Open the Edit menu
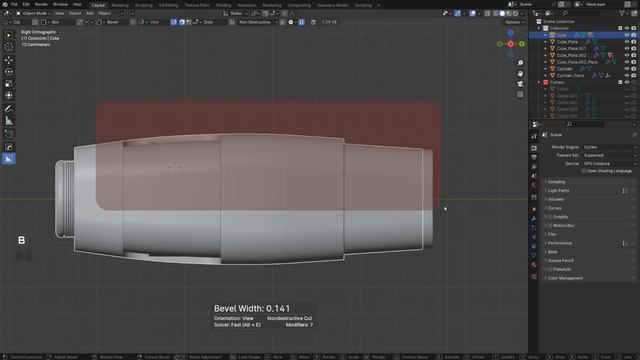The height and width of the screenshot is (360, 640). click(26, 4)
